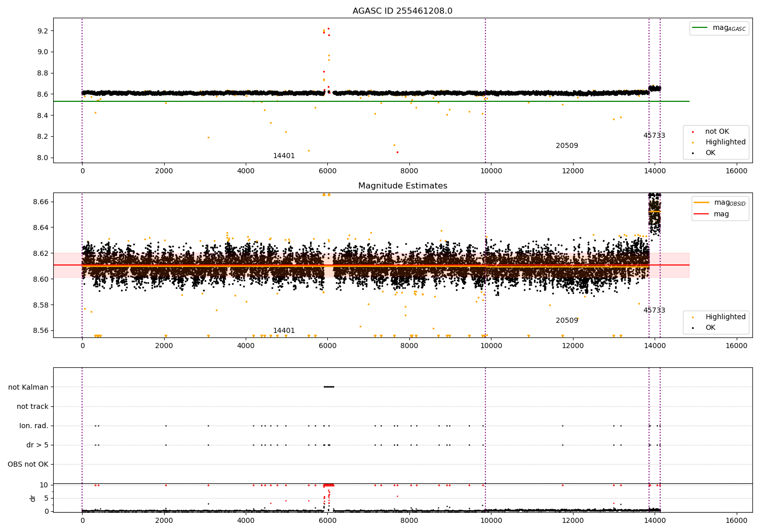Click the 'dr > 5' row label
This screenshot has height=532, width=760.
click(x=37, y=445)
